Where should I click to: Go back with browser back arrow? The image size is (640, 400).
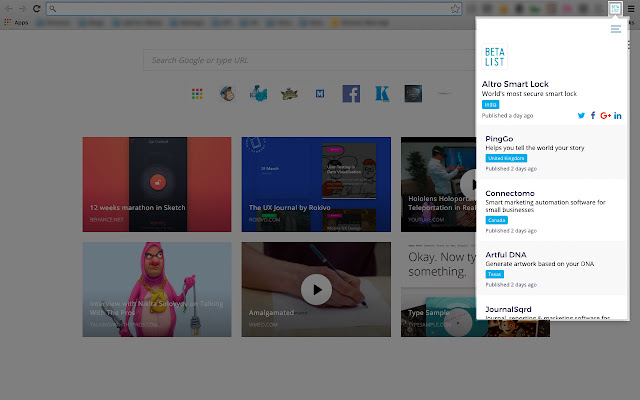click(9, 9)
